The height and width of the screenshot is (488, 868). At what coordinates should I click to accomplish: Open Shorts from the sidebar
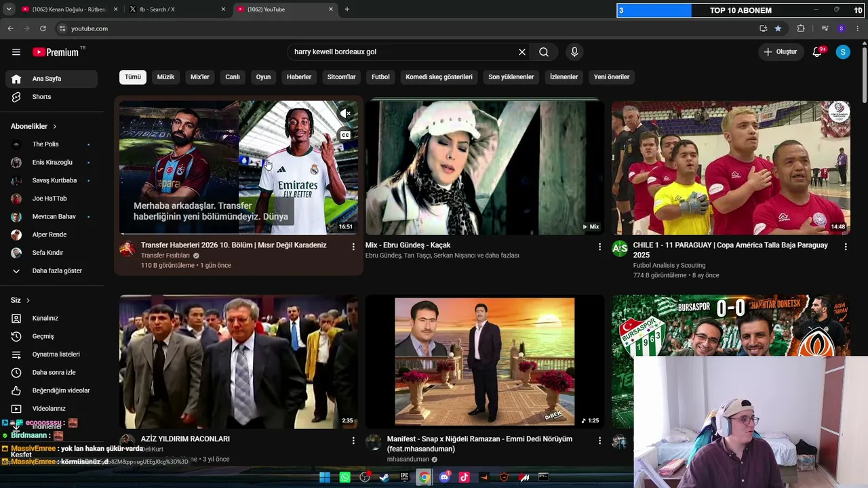point(52,97)
